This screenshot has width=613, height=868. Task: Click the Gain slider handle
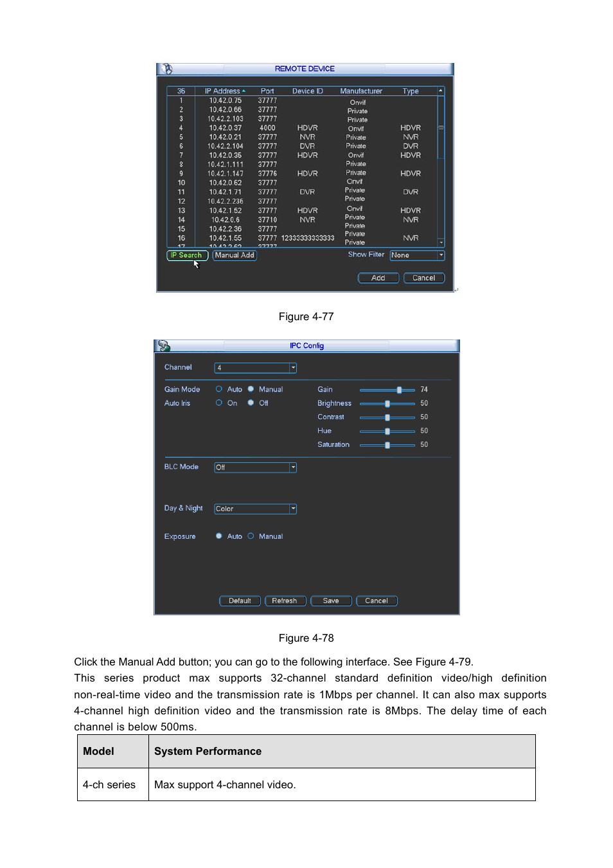[399, 390]
